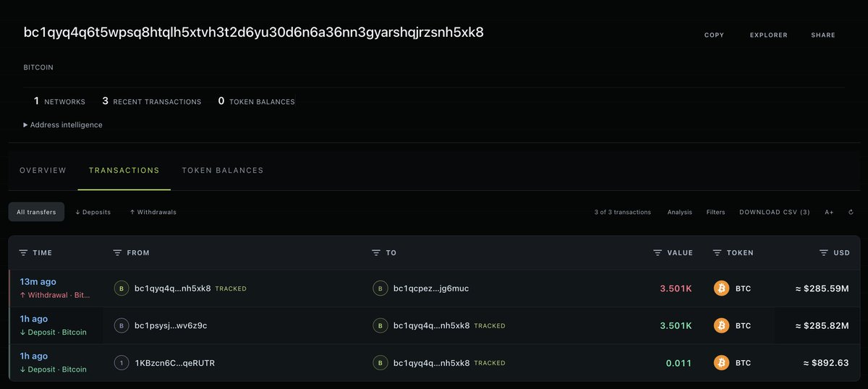Click the TO column filter icon

tap(376, 253)
